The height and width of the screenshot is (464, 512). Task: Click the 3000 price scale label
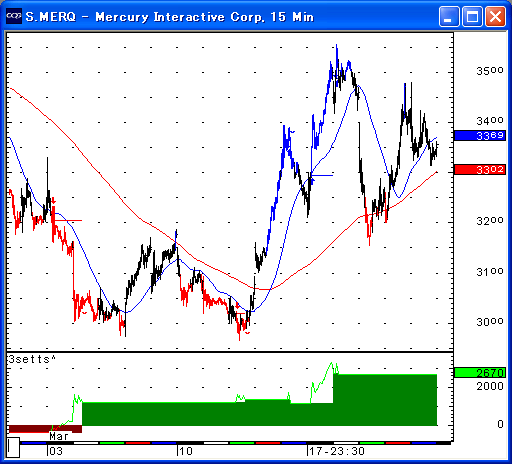pyautogui.click(x=490, y=322)
